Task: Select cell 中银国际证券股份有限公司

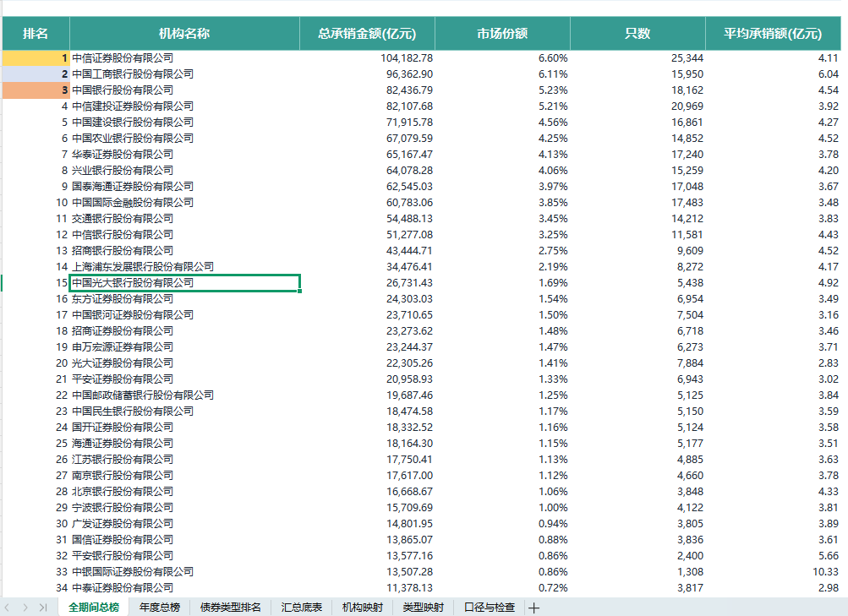Action: pos(184,572)
